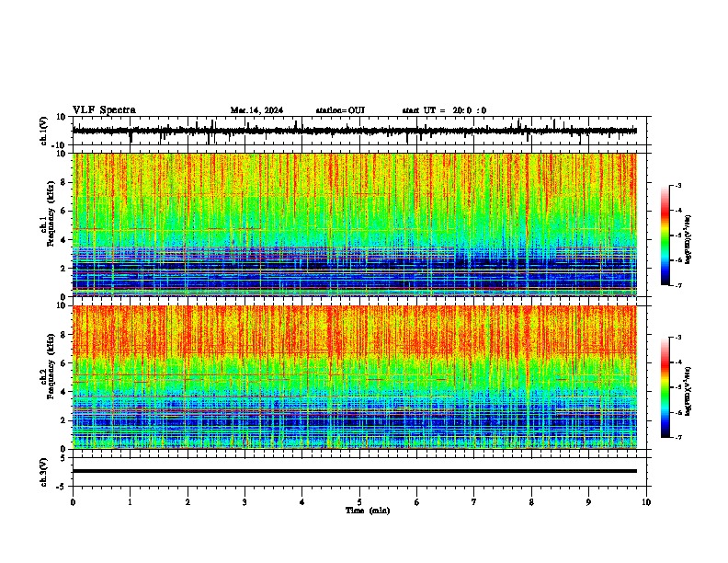This screenshot has width=728, height=563.
Task: Click the ch.1 color scale bar
Action: pos(665,236)
